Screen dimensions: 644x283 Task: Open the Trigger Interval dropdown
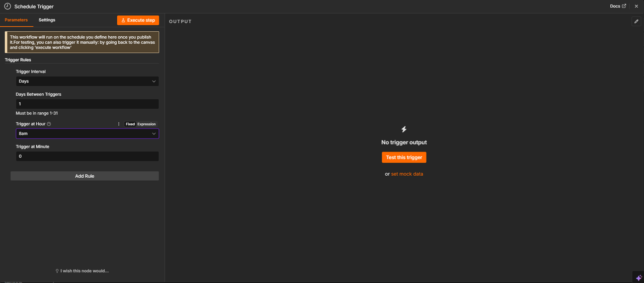pos(87,81)
